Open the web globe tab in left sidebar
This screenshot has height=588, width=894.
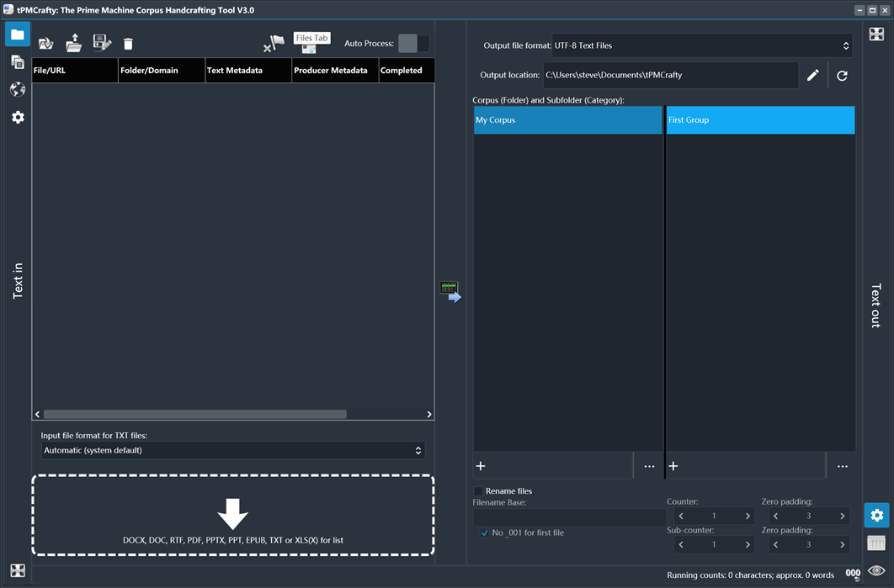tap(18, 89)
